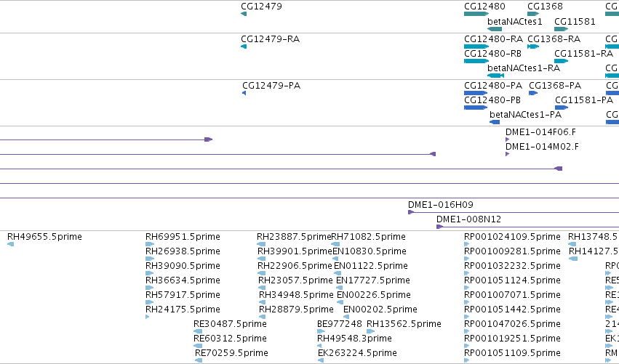619x364 pixels.
Task: Click the CG11581-PA protein feature
Action: tap(562, 108)
